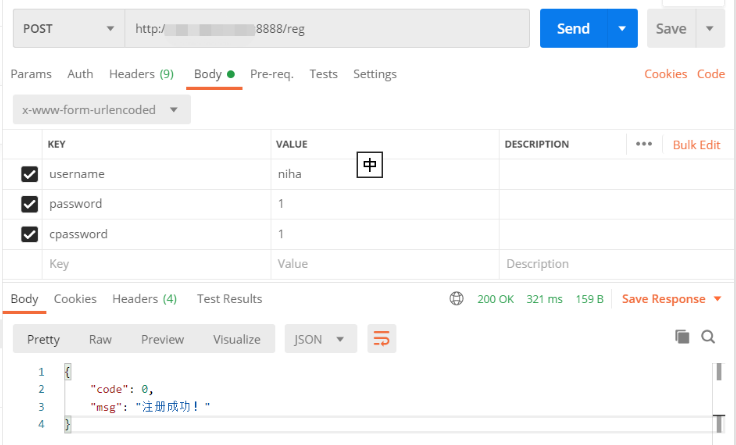Click the Save button
Image resolution: width=736 pixels, height=445 pixels.
[x=671, y=29]
